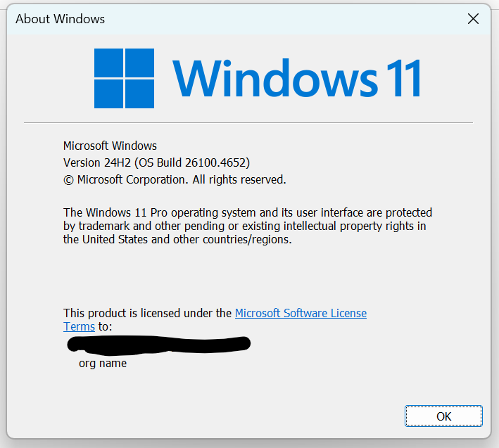Click the 'About Windows' title text

tap(60, 19)
